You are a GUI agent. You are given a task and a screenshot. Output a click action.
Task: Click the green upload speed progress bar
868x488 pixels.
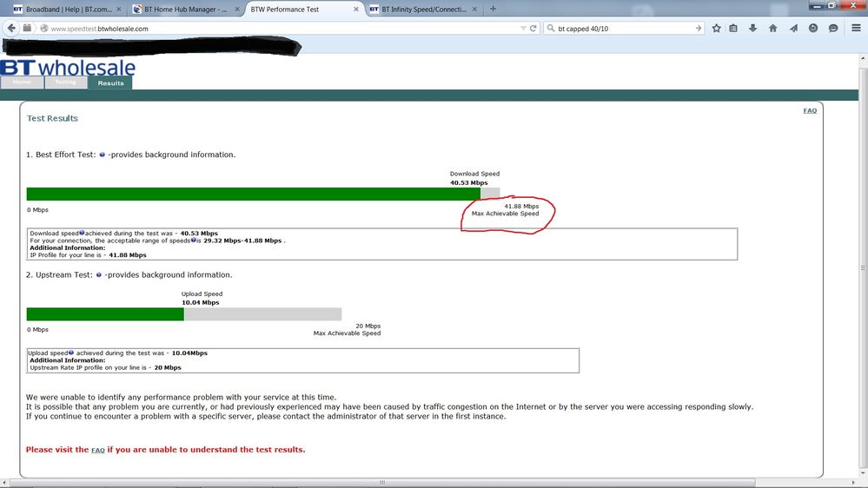(x=105, y=314)
